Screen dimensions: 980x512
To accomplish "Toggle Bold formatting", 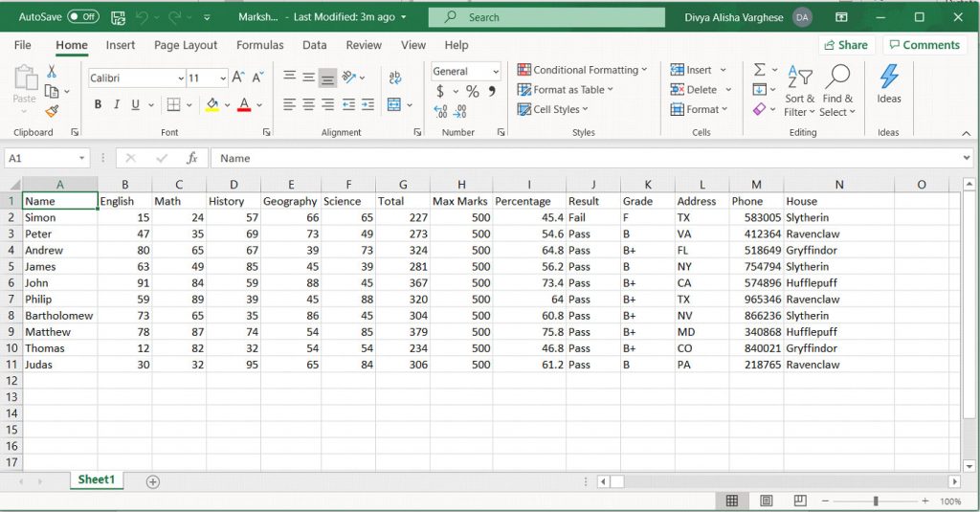I will (98, 105).
